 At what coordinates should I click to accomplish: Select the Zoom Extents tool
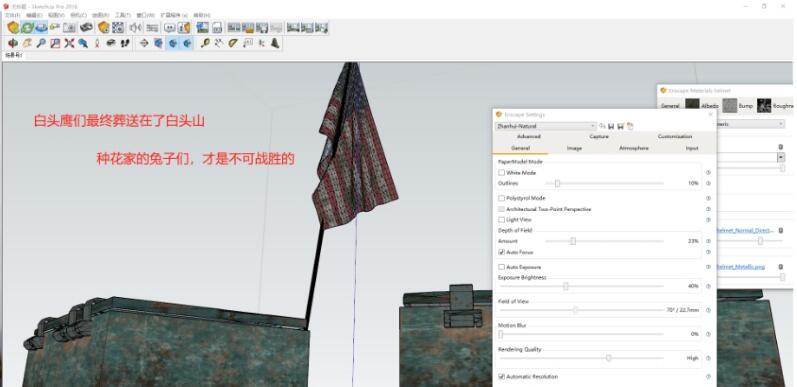(x=69, y=43)
